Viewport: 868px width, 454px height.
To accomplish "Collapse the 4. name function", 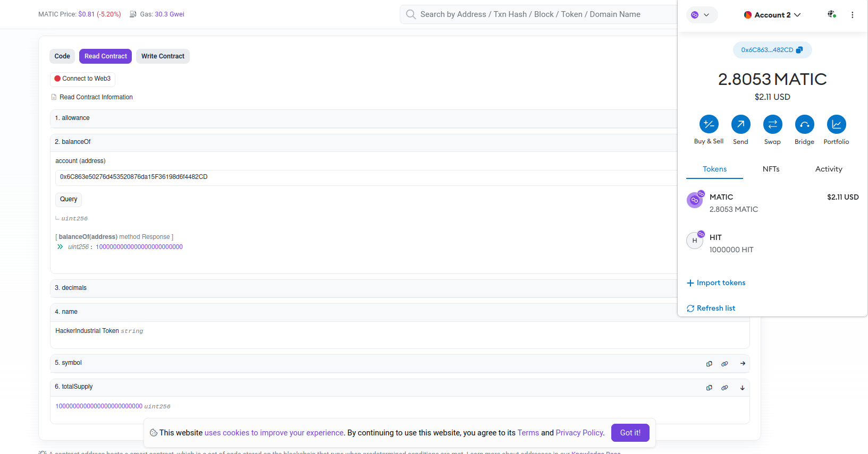I will 364,312.
